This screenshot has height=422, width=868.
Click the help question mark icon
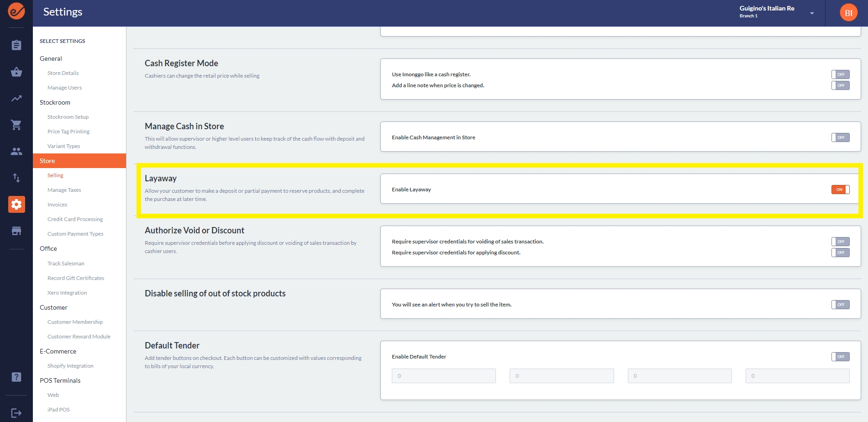16,377
